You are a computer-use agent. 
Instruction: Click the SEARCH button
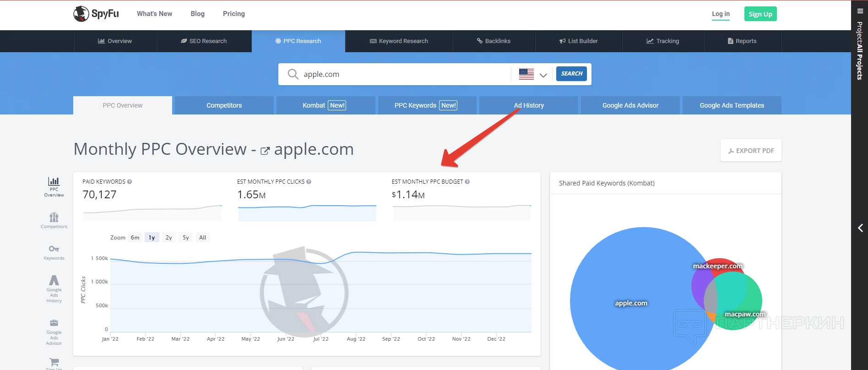tap(571, 74)
